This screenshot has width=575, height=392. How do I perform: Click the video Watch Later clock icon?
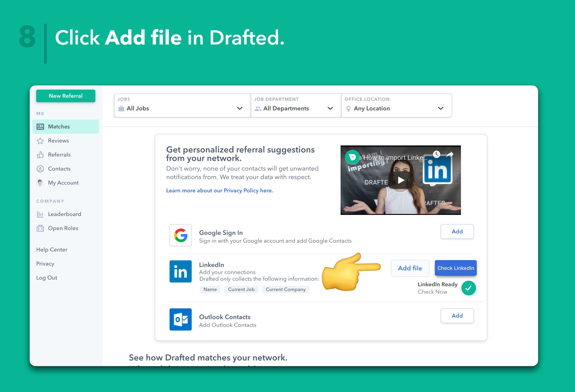coord(437,154)
